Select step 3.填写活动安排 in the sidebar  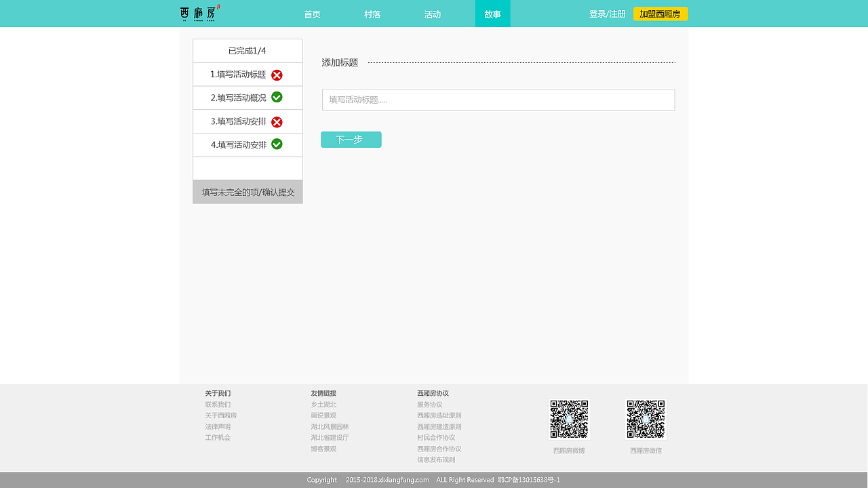pos(248,121)
